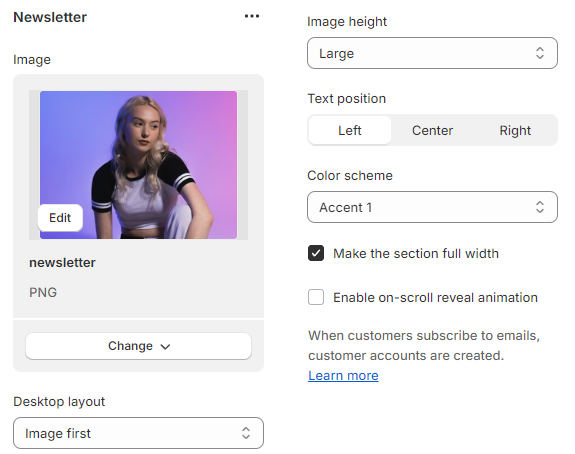The height and width of the screenshot is (454, 575).
Task: Click the Edit button on the image
Action: coord(60,217)
